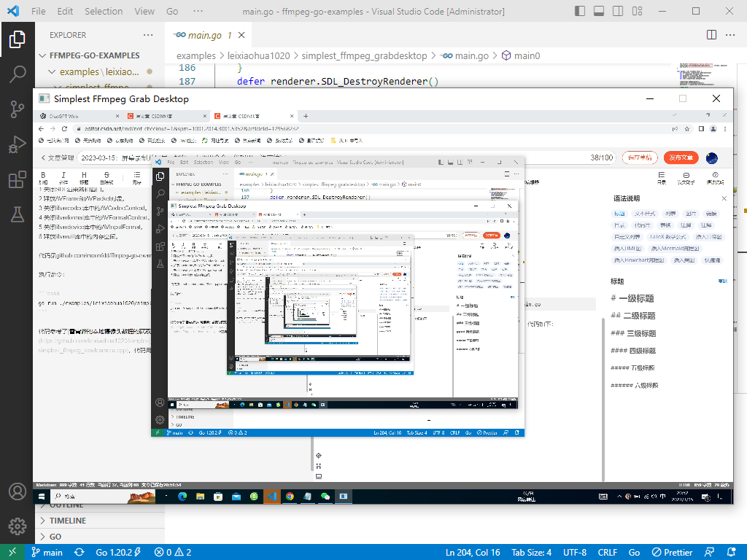Open the editor's More Actions menu
The height and width of the screenshot is (560, 747).
729,35
